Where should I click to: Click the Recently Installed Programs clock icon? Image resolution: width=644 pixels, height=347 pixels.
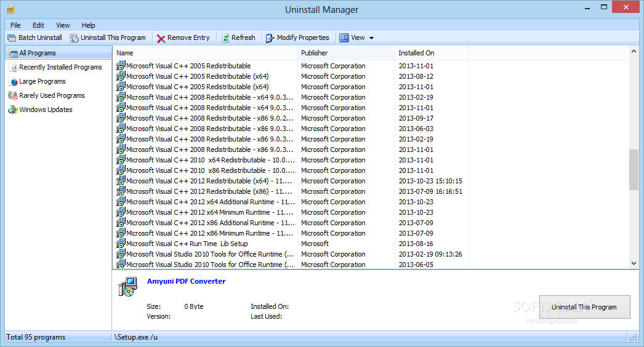pyautogui.click(x=14, y=67)
